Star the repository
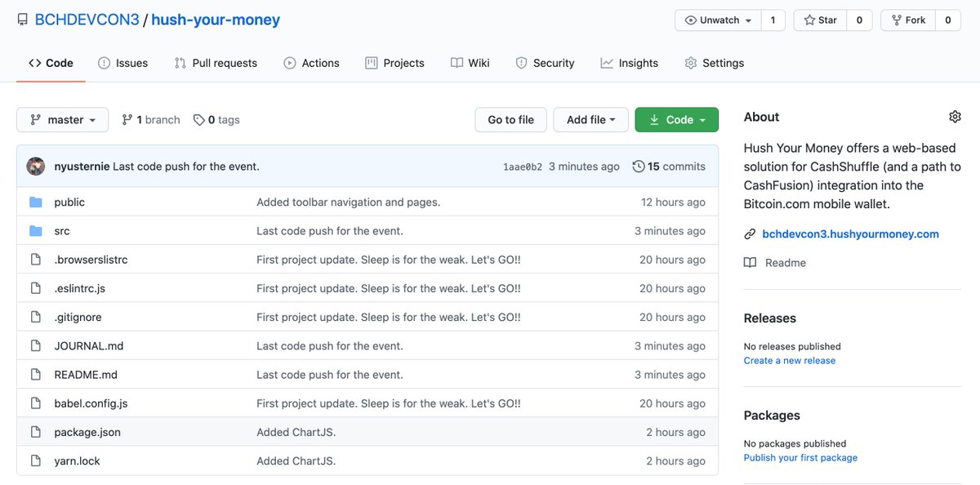The height and width of the screenshot is (485, 980). pos(820,20)
